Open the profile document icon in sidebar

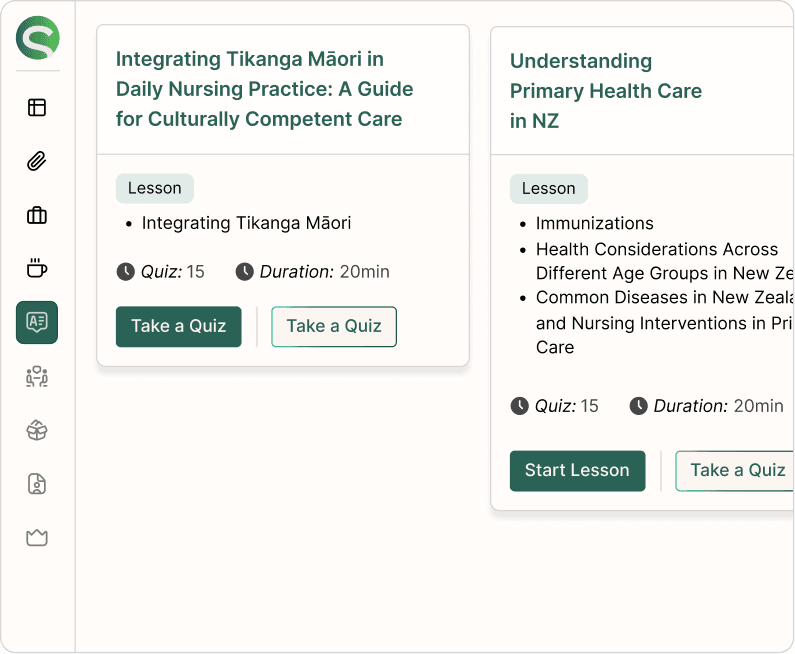tap(37, 484)
